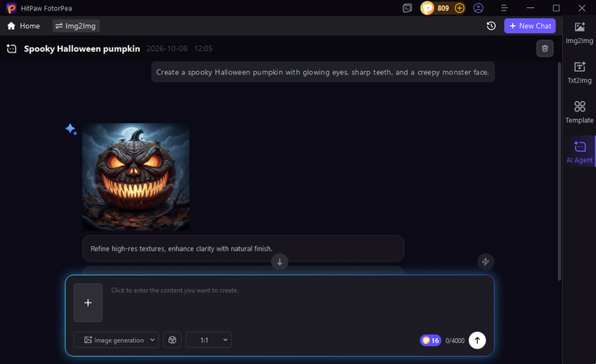
Task: Select AI Agent in right sidebar
Action: coord(579,152)
